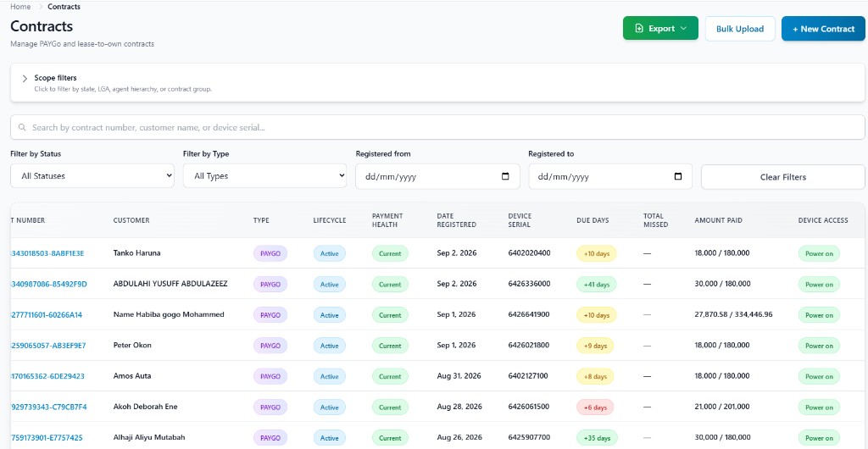Image resolution: width=868 pixels, height=449 pixels.
Task: Click the AMOUNT PAID column header
Action: (719, 220)
